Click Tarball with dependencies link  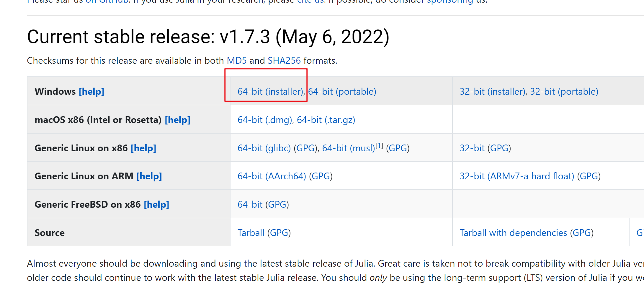coord(513,233)
